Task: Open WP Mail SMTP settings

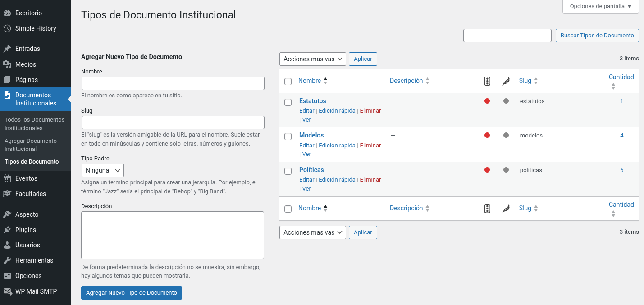Action: (x=36, y=291)
